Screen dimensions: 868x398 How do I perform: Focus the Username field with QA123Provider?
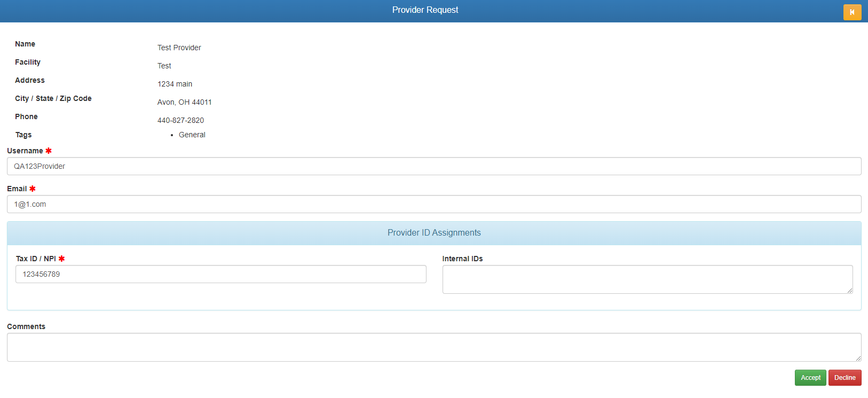click(433, 166)
